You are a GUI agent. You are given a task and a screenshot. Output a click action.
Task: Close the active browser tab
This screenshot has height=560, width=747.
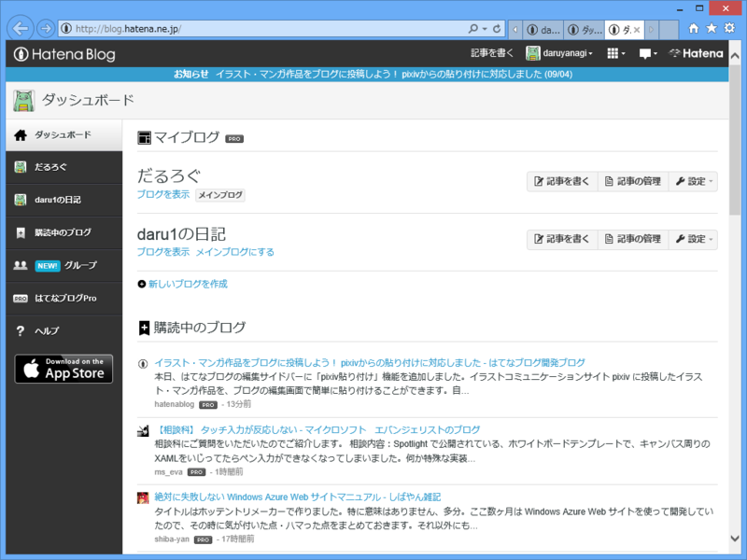[x=637, y=30]
